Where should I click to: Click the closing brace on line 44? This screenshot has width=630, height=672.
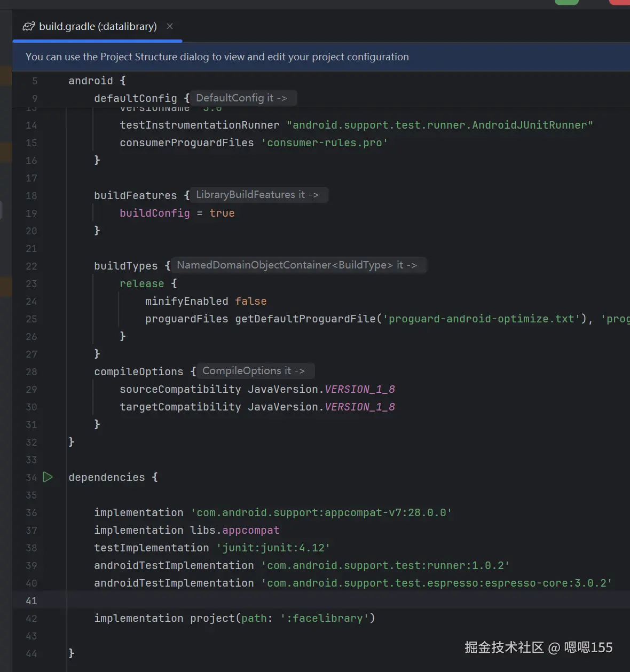click(x=72, y=653)
